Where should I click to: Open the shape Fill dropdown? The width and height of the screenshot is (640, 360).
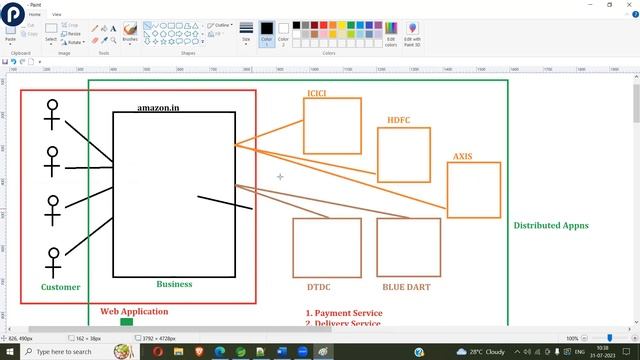point(216,34)
